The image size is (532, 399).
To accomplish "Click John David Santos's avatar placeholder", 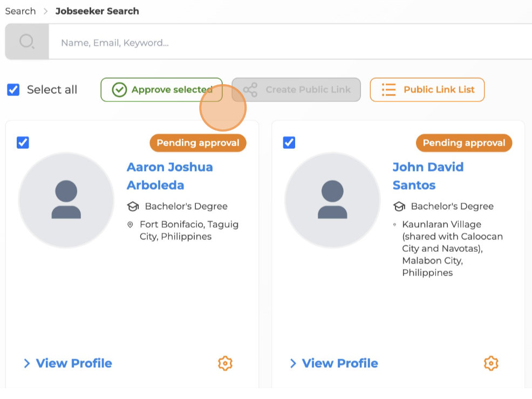I will (x=332, y=200).
